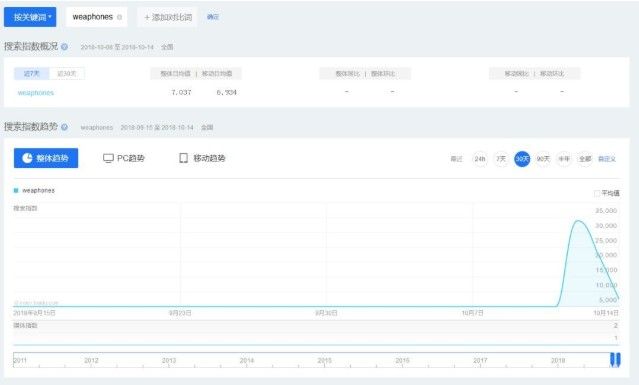Click the plus icon in 添加对比词
The width and height of the screenshot is (639, 385).
tap(147, 17)
